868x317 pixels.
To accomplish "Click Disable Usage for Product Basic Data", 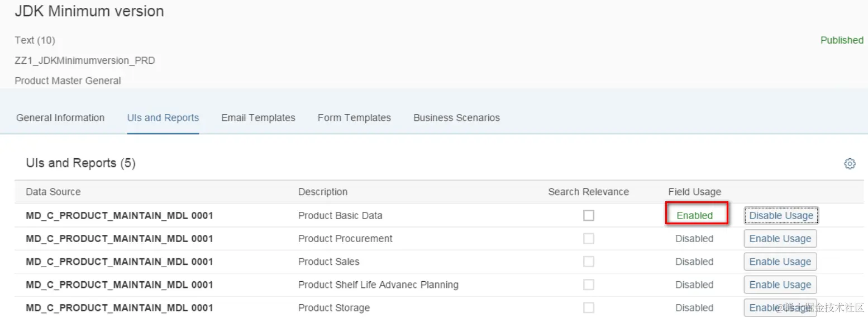I will [781, 216].
